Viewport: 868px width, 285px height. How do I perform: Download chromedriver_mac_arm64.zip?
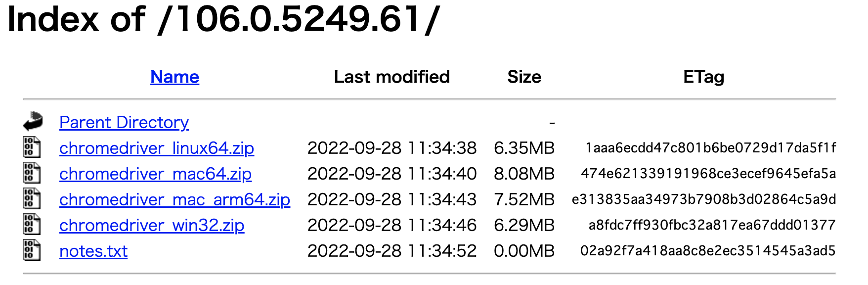point(174,199)
